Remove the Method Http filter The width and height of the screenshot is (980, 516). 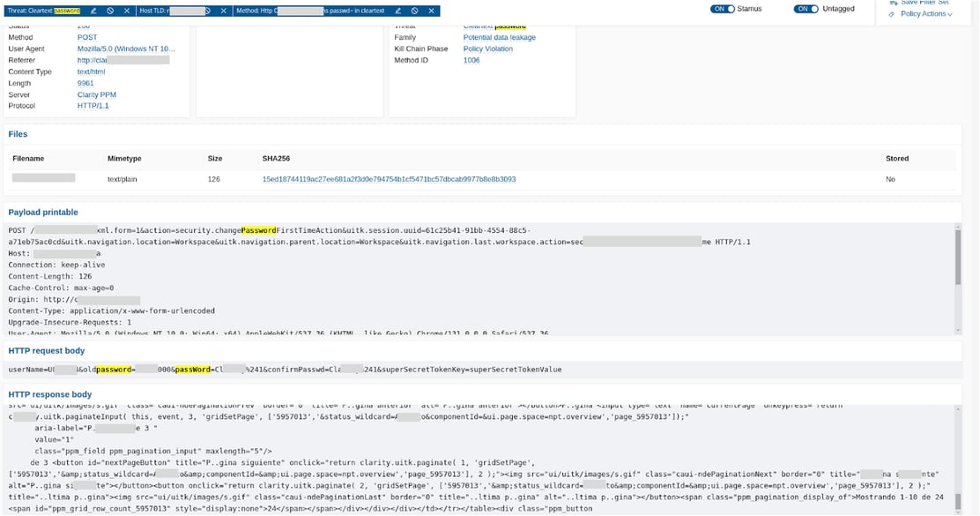coord(431,11)
